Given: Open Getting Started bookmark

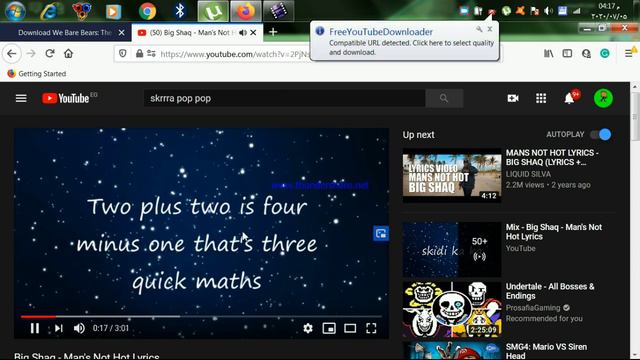Looking at the screenshot, I should coord(37,73).
